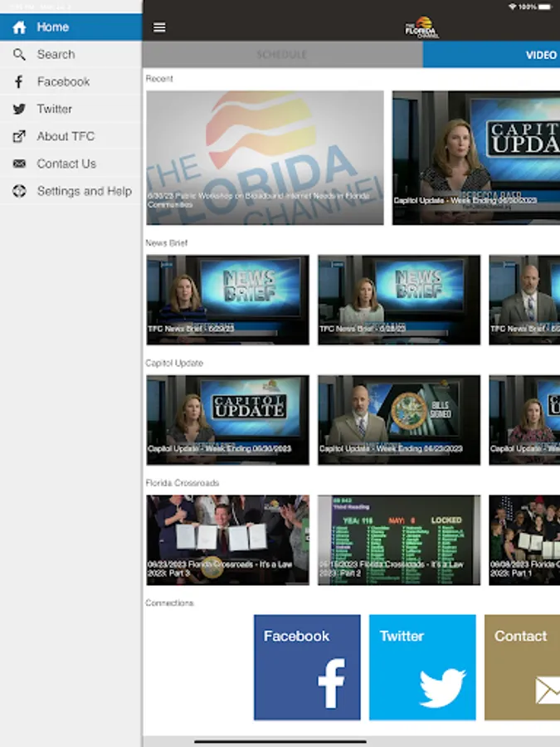Check the Wi-Fi status icon

click(x=513, y=7)
